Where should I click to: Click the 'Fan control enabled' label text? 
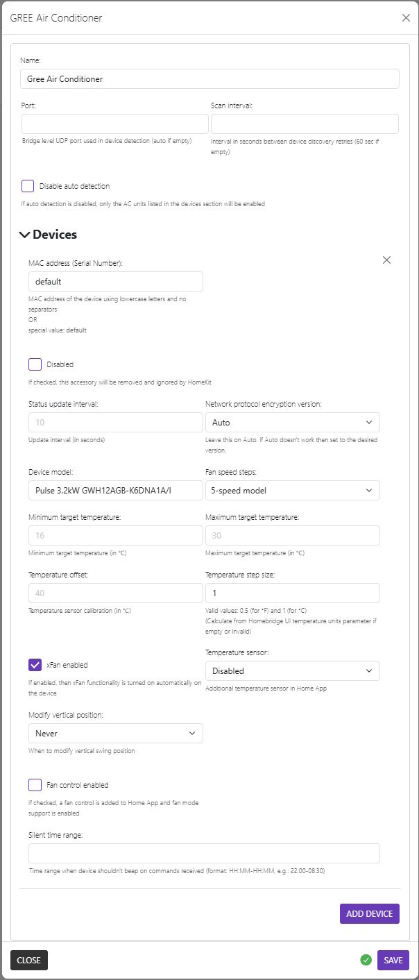coord(78,785)
